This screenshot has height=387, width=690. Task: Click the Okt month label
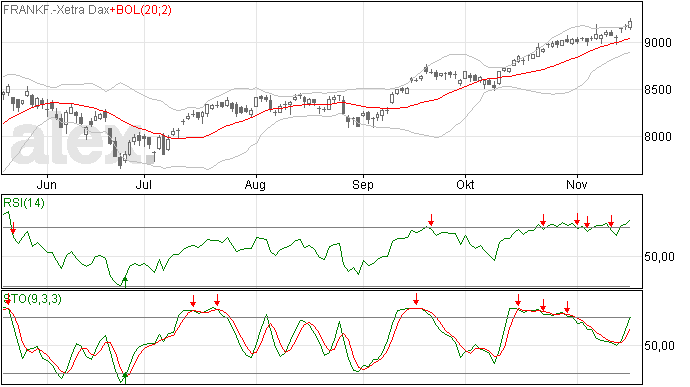click(465, 184)
